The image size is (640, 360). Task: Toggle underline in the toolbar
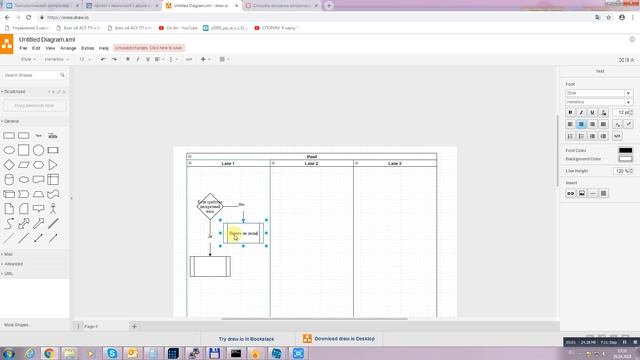coord(148,60)
